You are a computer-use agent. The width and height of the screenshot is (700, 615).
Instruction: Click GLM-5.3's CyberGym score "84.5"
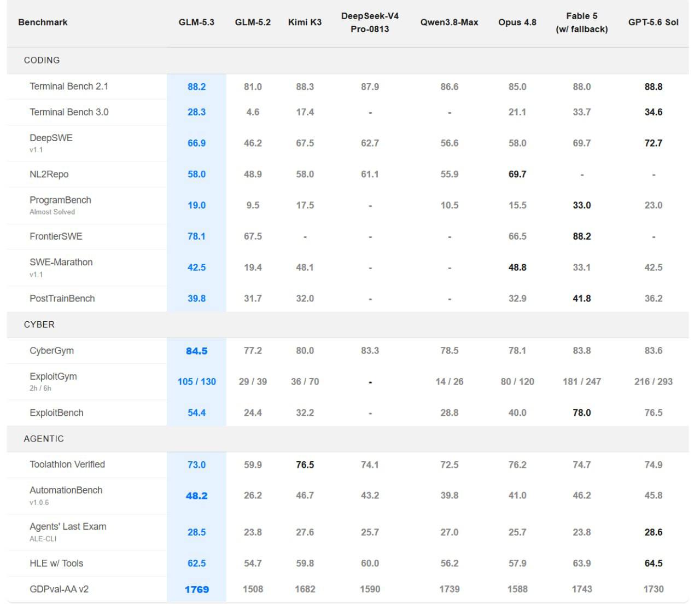pos(196,351)
